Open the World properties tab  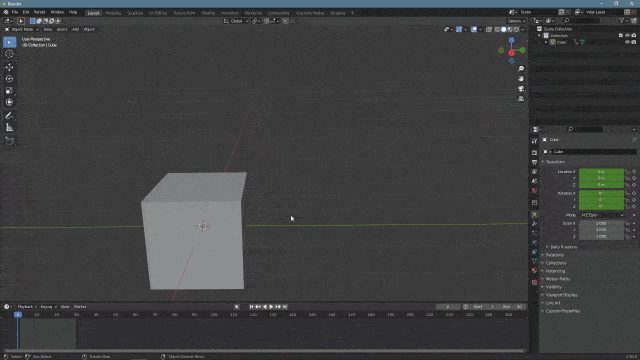click(534, 191)
